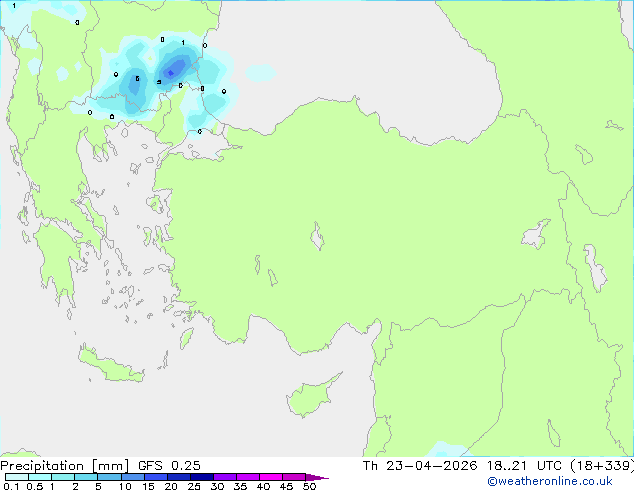This screenshot has width=634, height=490.
Task: Click the legend label '30'
Action: (217, 486)
